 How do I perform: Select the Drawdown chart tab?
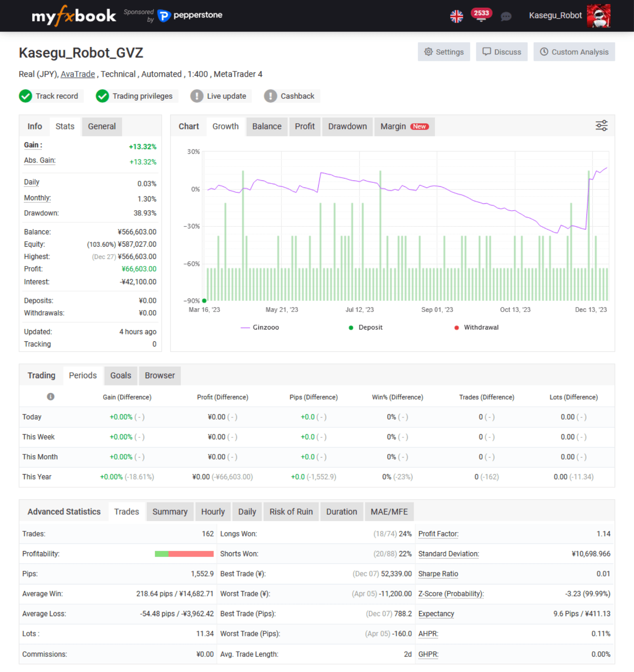(x=348, y=126)
